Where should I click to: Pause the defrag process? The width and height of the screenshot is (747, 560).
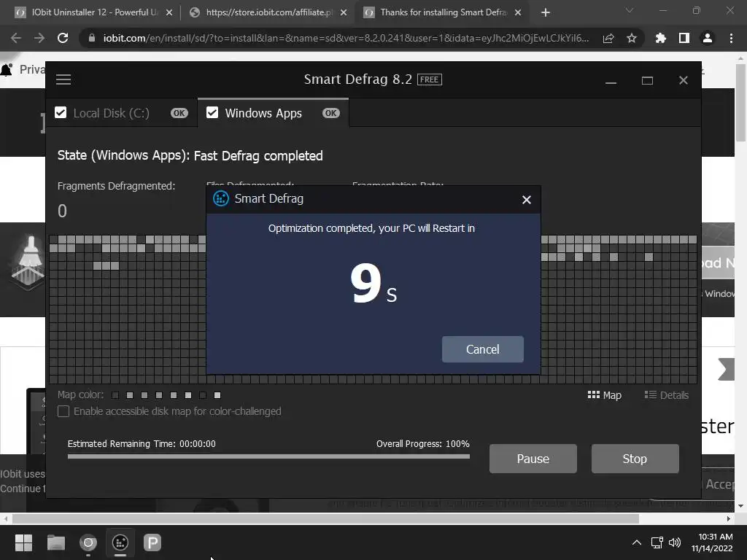(533, 459)
